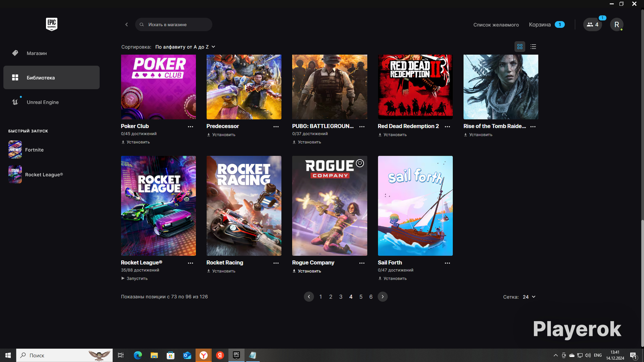Open Sail Forth three-dot options menu
The height and width of the screenshot is (362, 644).
(x=447, y=263)
